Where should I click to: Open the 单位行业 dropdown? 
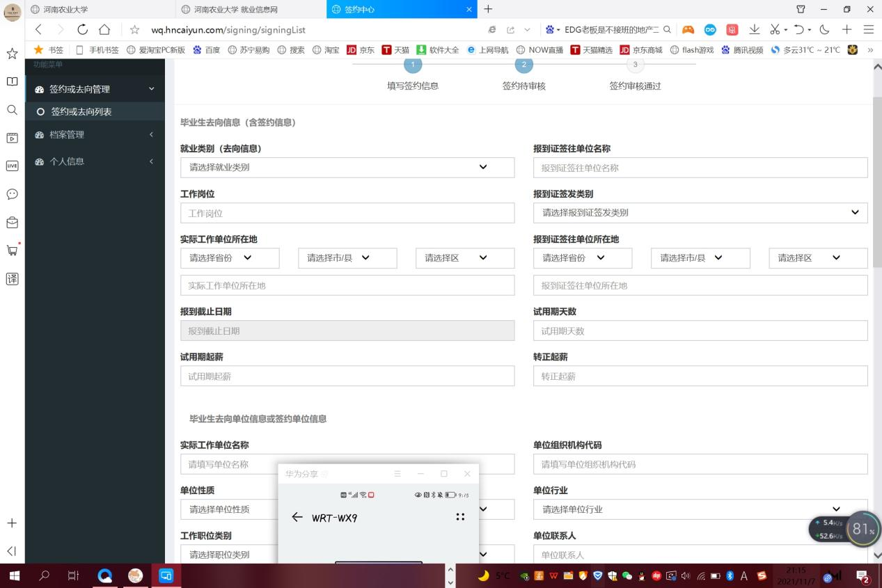[700, 509]
